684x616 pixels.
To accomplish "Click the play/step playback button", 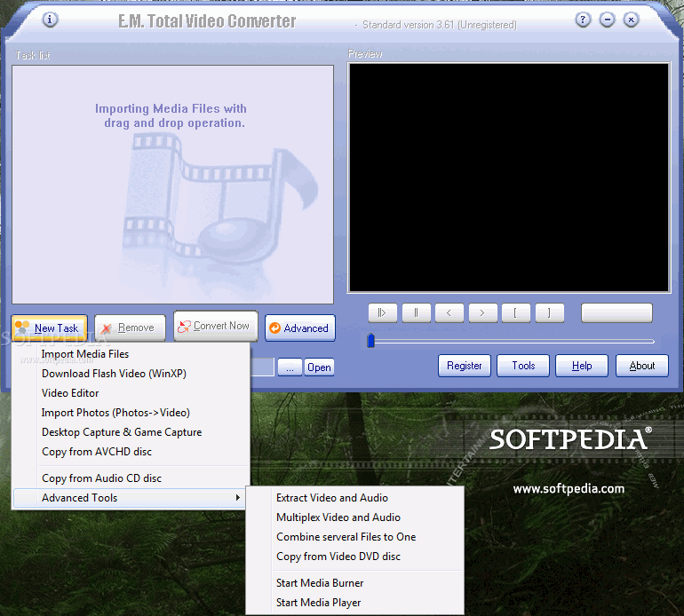I will tap(383, 312).
